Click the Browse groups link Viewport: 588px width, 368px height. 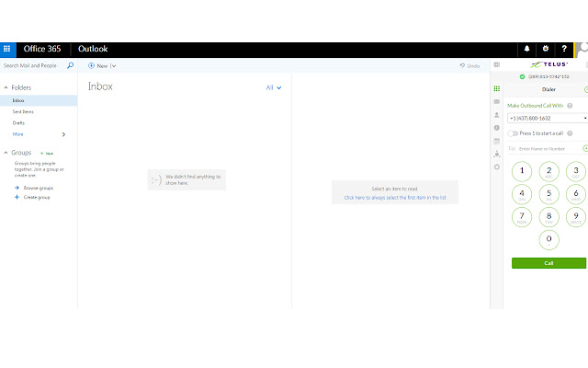(x=39, y=188)
